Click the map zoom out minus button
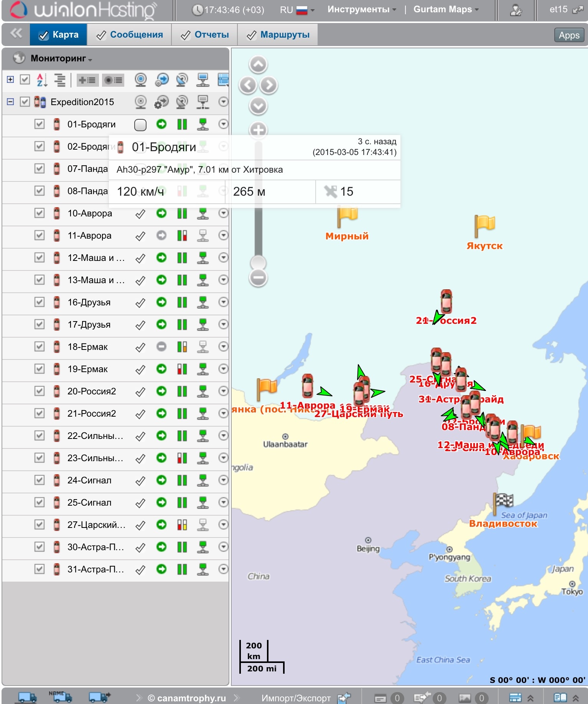Screen dimensions: 588x704 (x=258, y=277)
